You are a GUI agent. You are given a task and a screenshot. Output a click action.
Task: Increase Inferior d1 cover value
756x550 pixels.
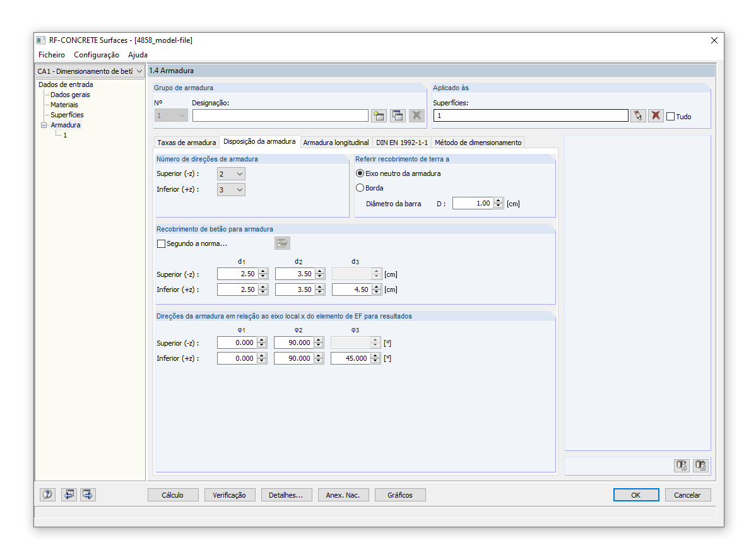263,287
